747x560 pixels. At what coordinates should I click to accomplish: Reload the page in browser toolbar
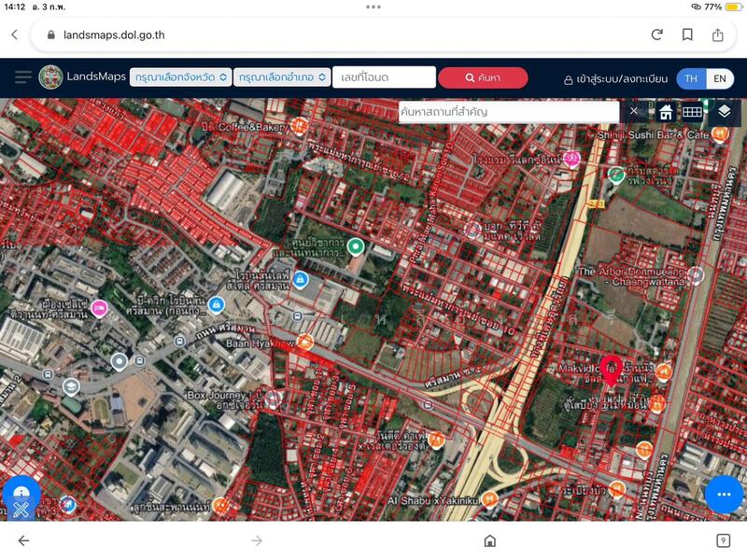(x=656, y=35)
